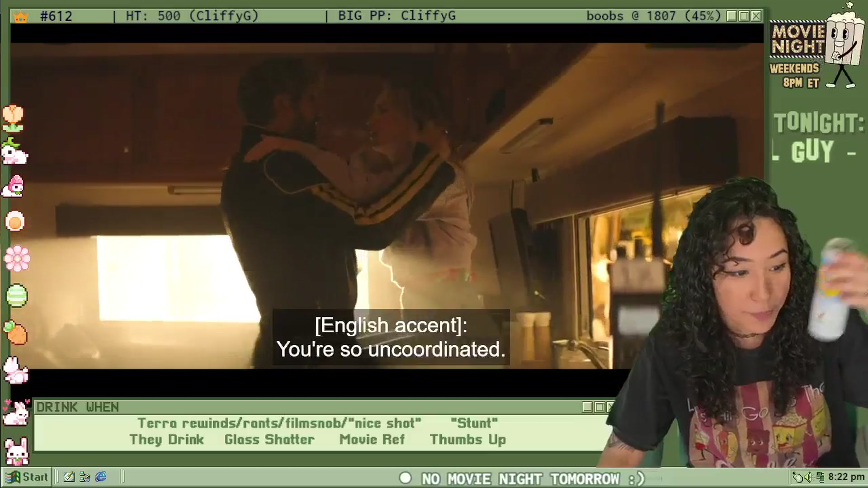This screenshot has width=868, height=488.
Task: Select the "Terra rewinds/rants/filmsnob" drink rule
Action: click(x=279, y=423)
